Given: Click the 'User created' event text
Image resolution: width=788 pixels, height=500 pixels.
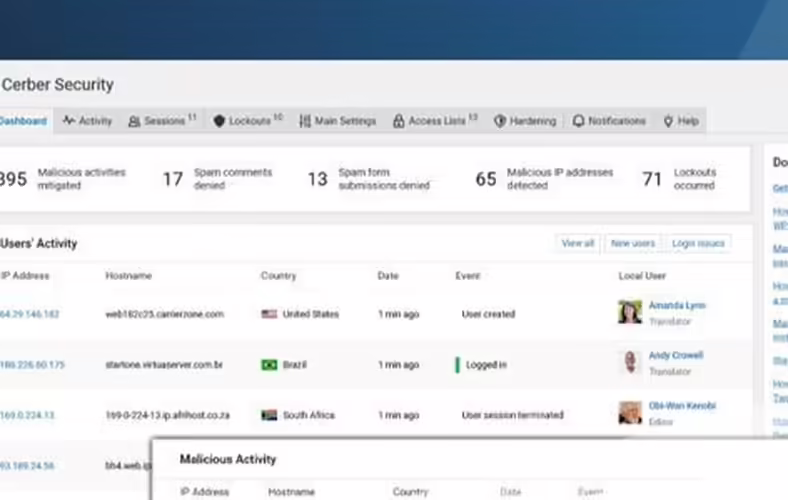Looking at the screenshot, I should [x=488, y=315].
